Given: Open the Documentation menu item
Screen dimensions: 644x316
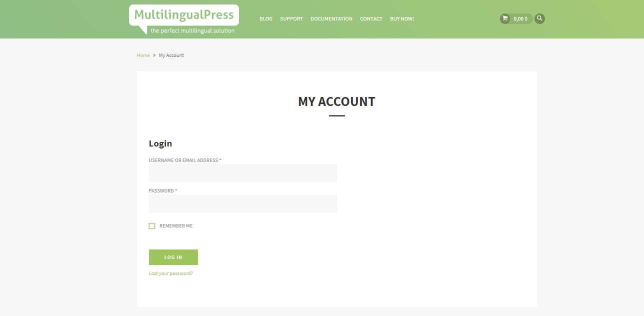Looking at the screenshot, I should pyautogui.click(x=331, y=19).
